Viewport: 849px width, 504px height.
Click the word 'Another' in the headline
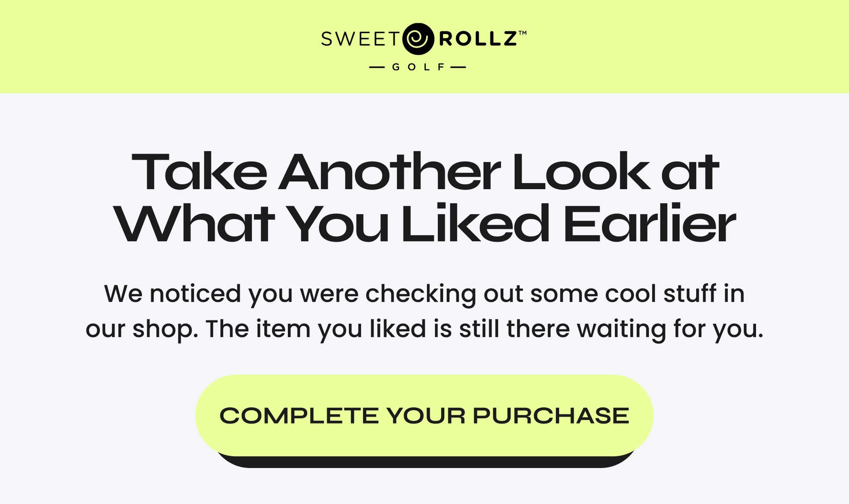pos(389,172)
